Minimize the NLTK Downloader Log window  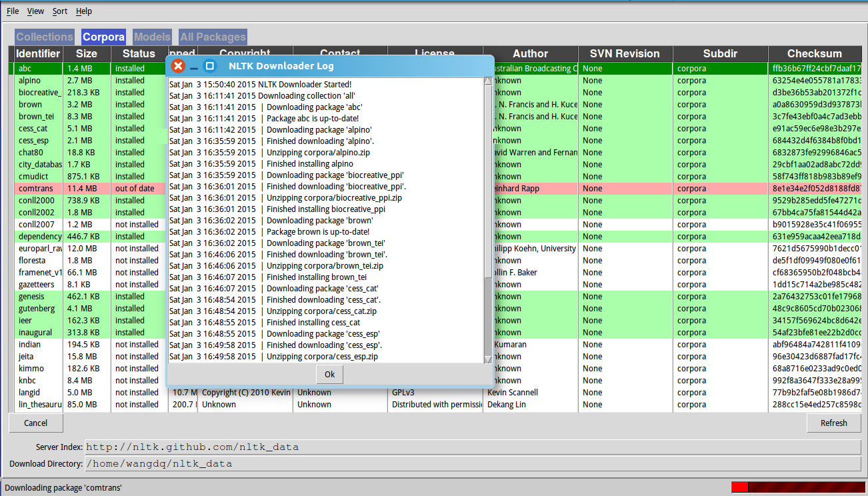pyautogui.click(x=194, y=67)
